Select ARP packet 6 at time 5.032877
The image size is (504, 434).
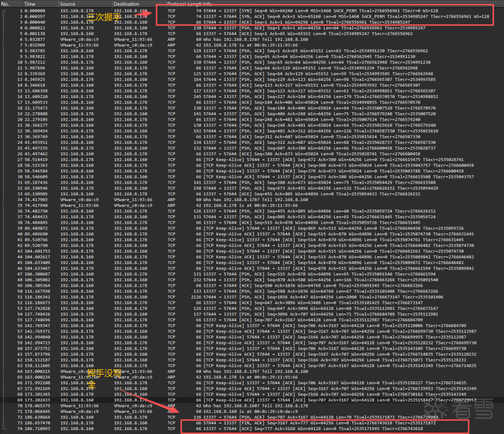pos(252,39)
